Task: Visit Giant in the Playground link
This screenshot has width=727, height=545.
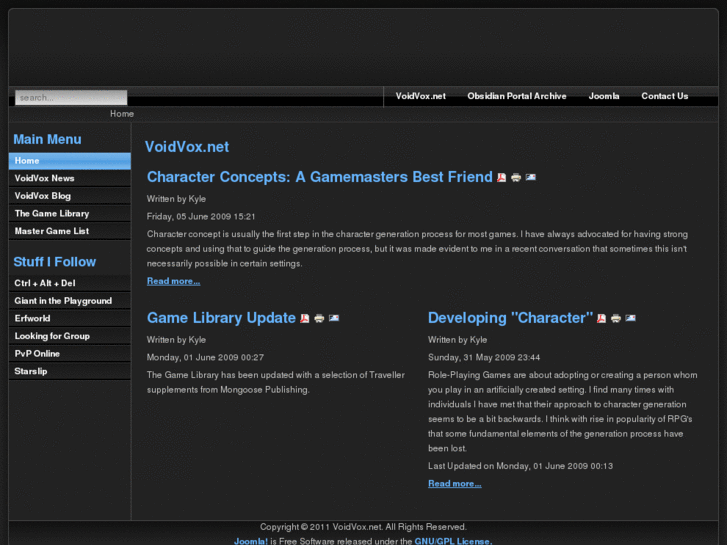Action: tap(63, 301)
